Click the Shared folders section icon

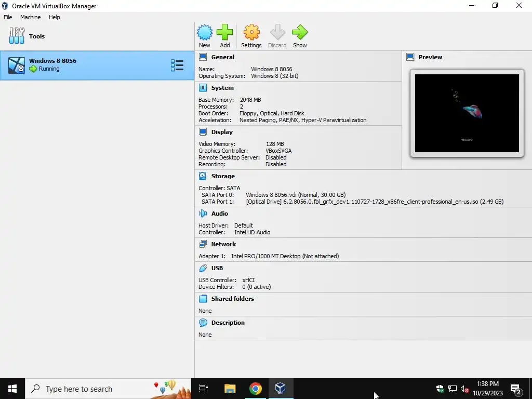[203, 299]
